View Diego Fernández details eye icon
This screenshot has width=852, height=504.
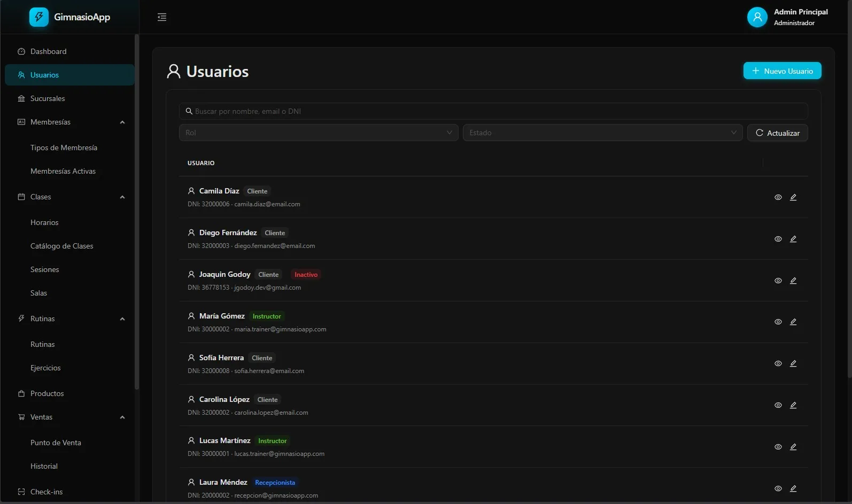click(x=778, y=239)
